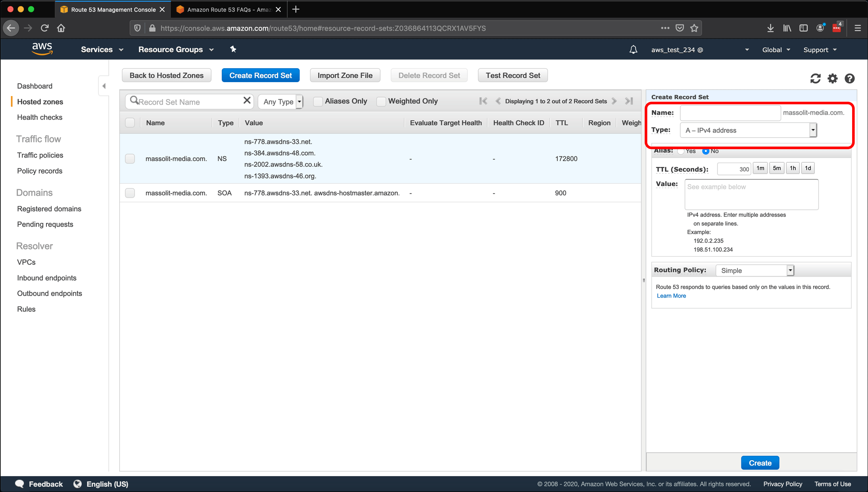Bookmark this page with the star
Image resolution: width=868 pixels, height=492 pixels.
[x=694, y=28]
